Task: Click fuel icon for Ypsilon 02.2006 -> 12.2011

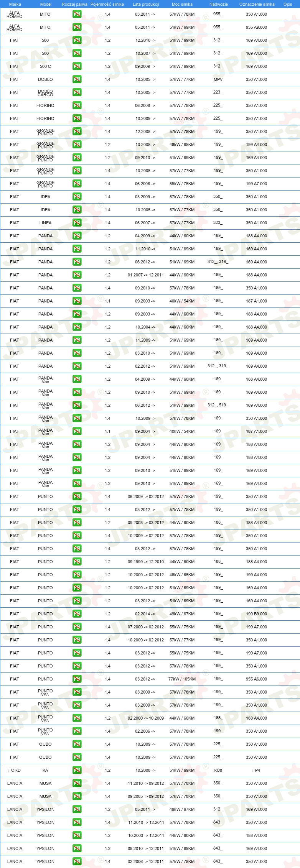Action: coord(77,861)
